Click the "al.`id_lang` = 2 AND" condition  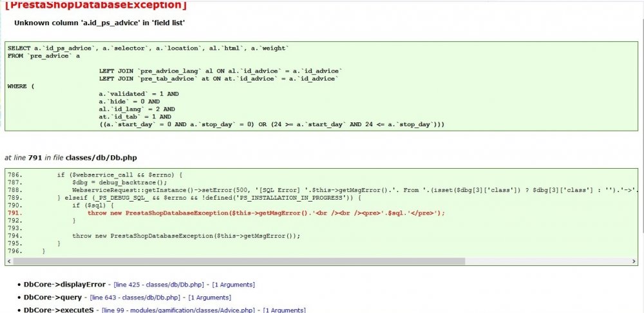(137, 109)
